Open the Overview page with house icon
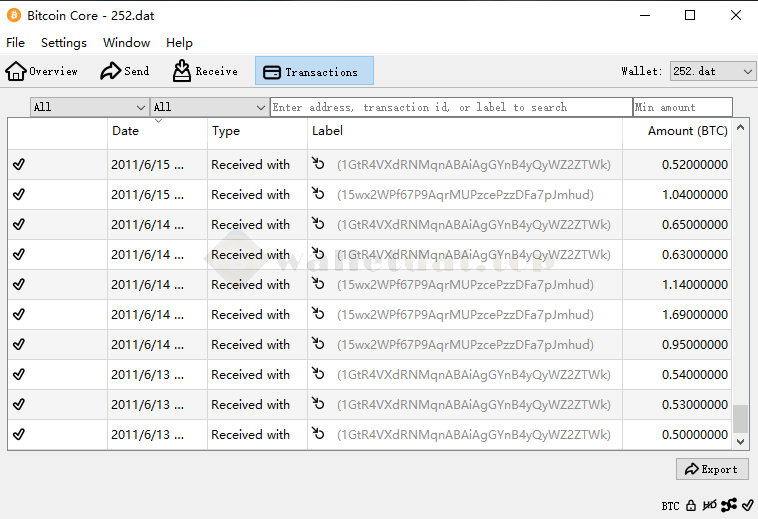Image resolution: width=758 pixels, height=519 pixels. 42,71
